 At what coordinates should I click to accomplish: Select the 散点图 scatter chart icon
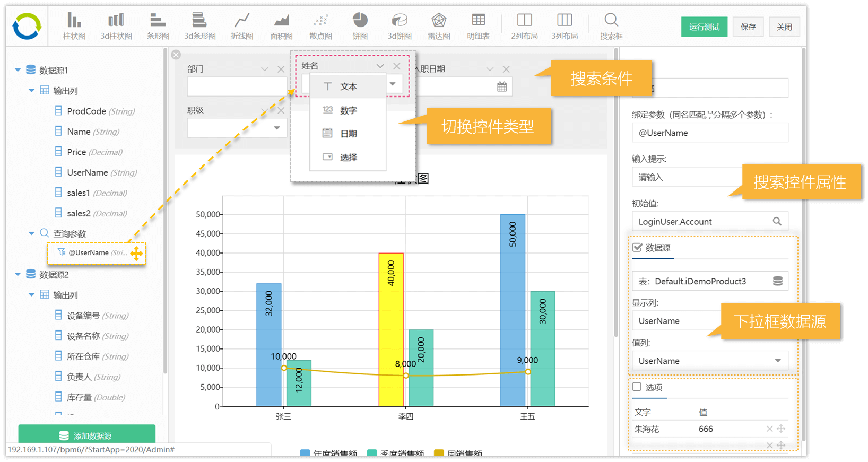tap(320, 26)
